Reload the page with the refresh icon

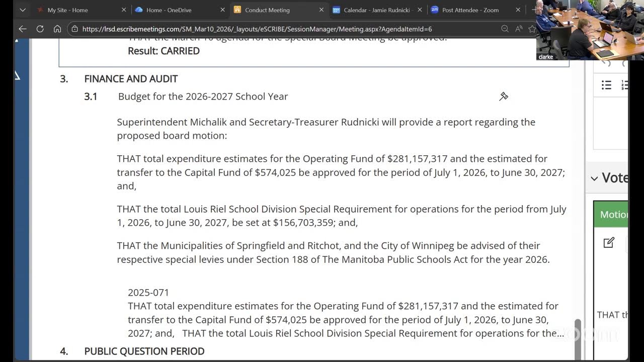coord(40,29)
